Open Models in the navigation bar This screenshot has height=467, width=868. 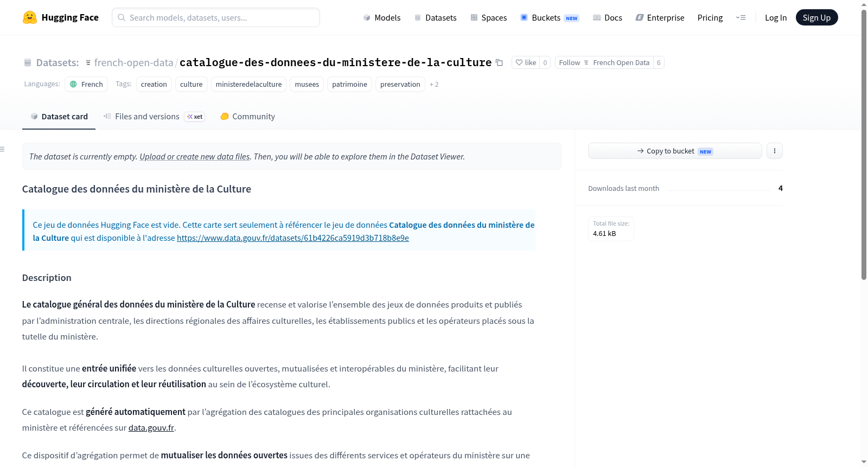(382, 17)
